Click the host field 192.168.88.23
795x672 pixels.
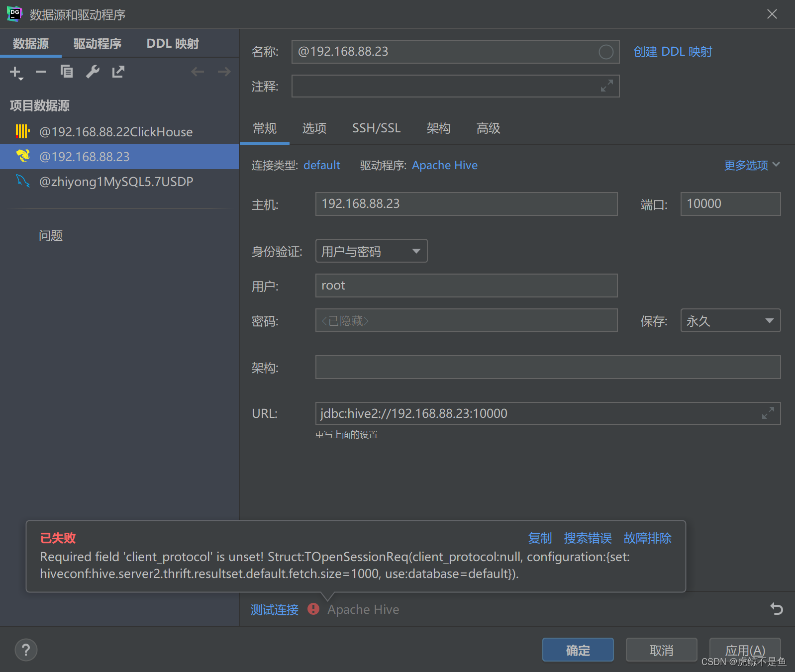[466, 204]
